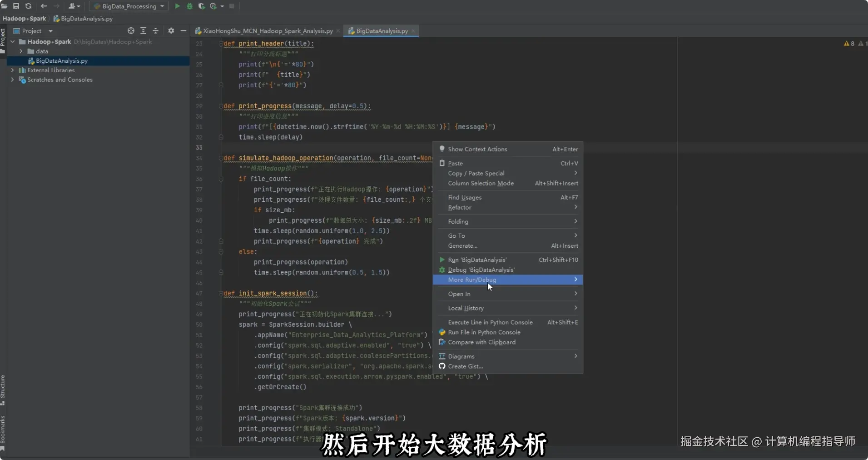
Task: Click Hadoop+Spark breadcrumb
Action: tap(24, 19)
